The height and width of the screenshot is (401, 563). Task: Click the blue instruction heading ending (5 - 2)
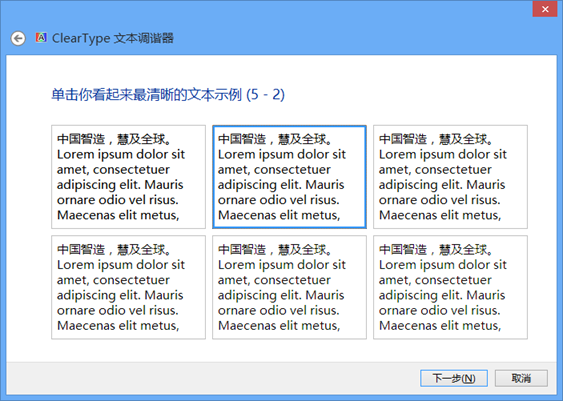click(x=168, y=95)
